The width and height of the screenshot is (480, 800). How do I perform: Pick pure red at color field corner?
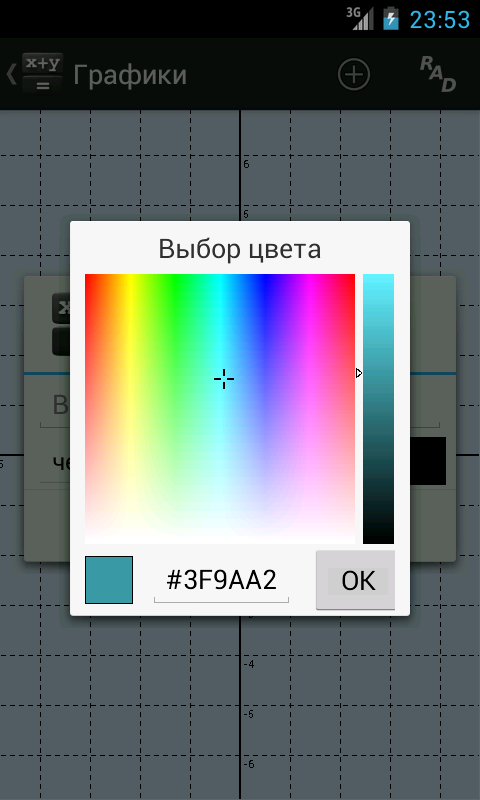(x=87, y=276)
